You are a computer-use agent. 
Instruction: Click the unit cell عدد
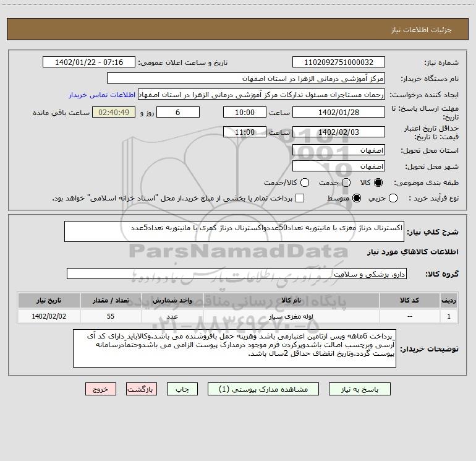[172, 316]
